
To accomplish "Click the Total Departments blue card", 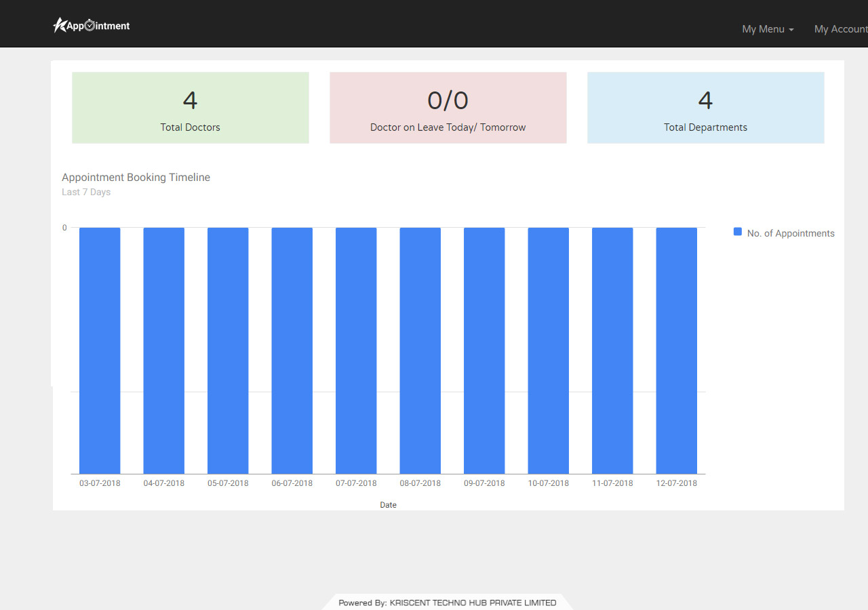I will tap(706, 108).
